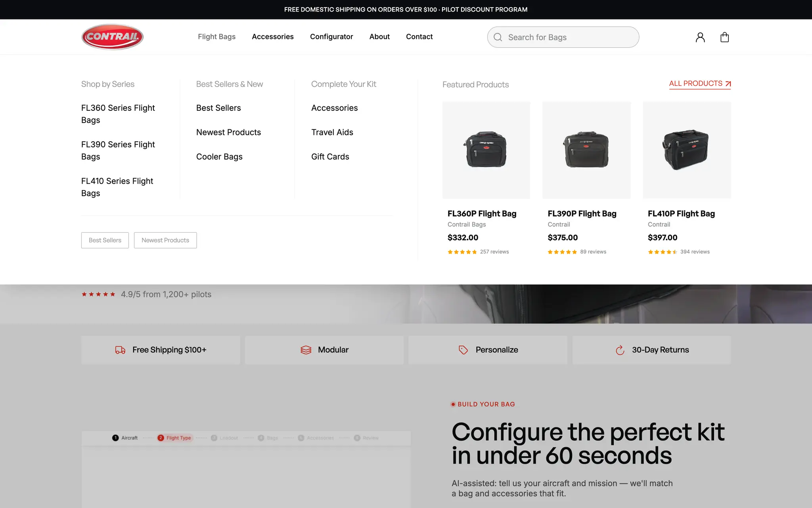This screenshot has width=812, height=508.
Task: Go to the About page
Action: click(379, 37)
